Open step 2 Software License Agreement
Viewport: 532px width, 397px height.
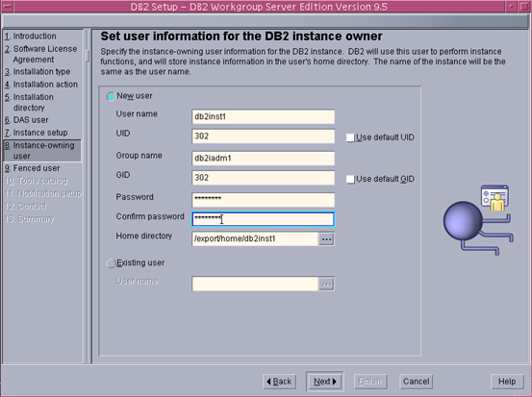pyautogui.click(x=41, y=54)
